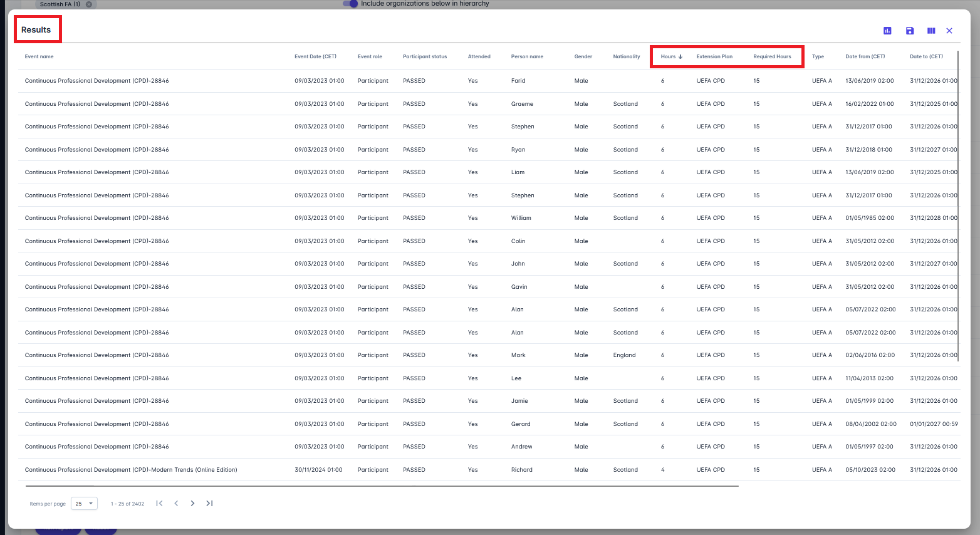Select the Modern Trends (Online Edition) row

[x=131, y=470]
